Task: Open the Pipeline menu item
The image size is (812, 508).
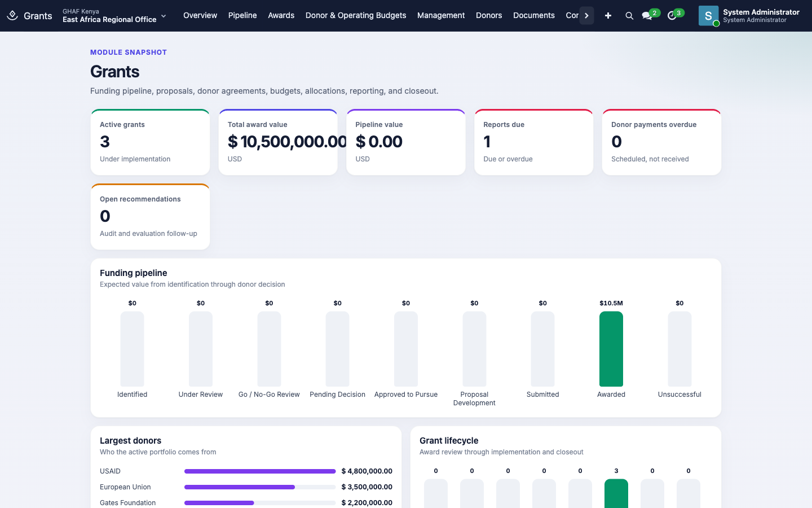Action: click(242, 15)
